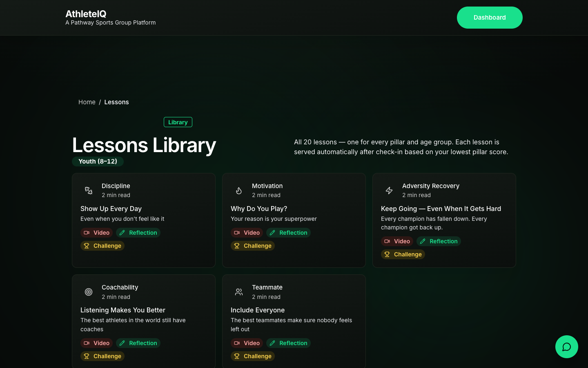Image resolution: width=588 pixels, height=368 pixels.
Task: Click pencil icon in Keep Going card
Action: [423, 241]
